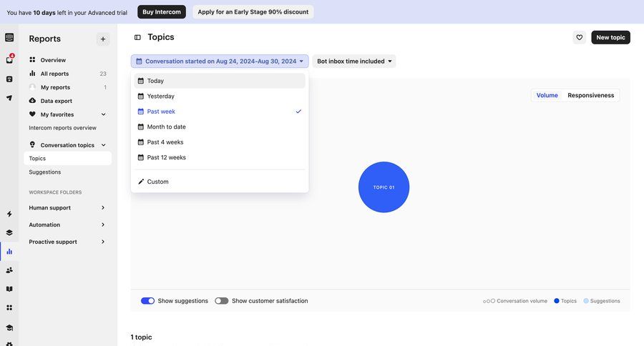Select Past 4 weeks option

[220, 142]
